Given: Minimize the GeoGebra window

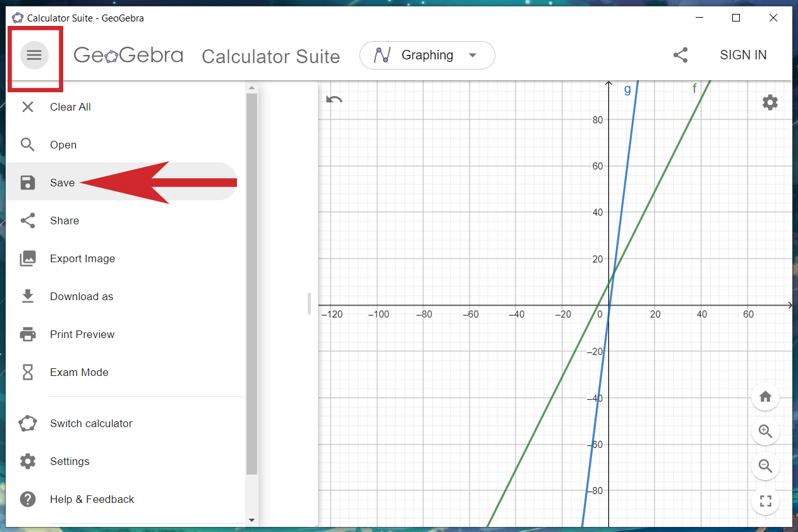Looking at the screenshot, I should pyautogui.click(x=699, y=18).
